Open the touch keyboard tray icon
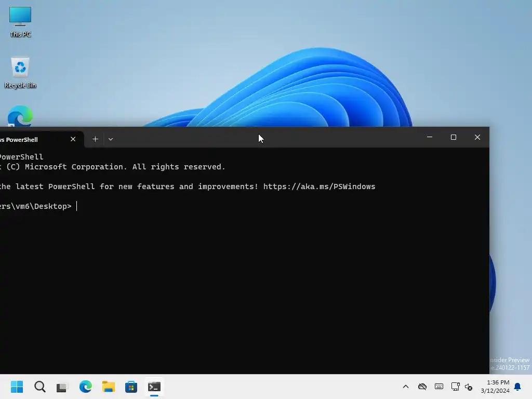Viewport: 532px width, 399px height. 438,387
